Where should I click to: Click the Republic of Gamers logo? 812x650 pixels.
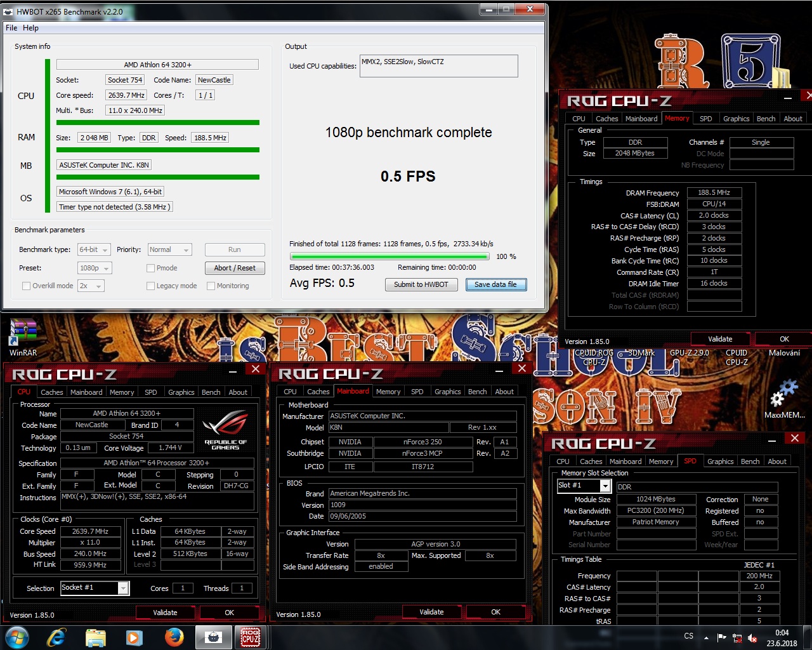pos(225,430)
